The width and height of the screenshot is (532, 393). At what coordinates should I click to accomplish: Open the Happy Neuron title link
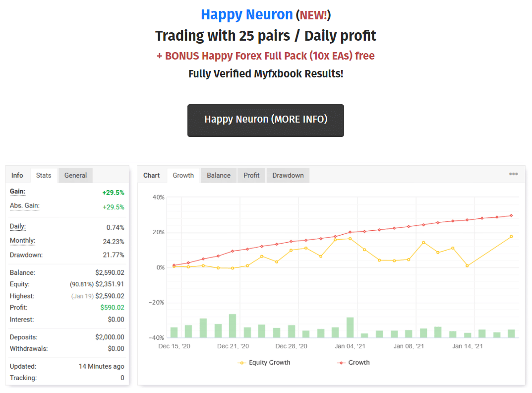[246, 14]
